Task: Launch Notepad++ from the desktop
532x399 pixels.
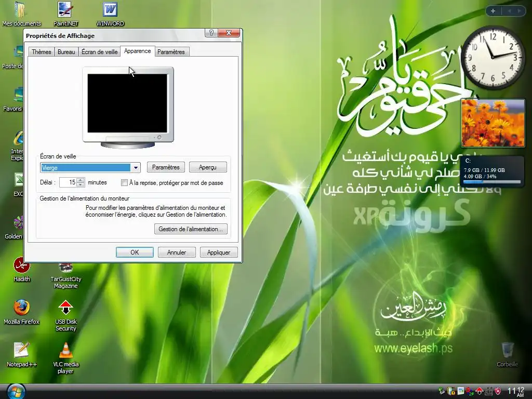Action: (21, 355)
